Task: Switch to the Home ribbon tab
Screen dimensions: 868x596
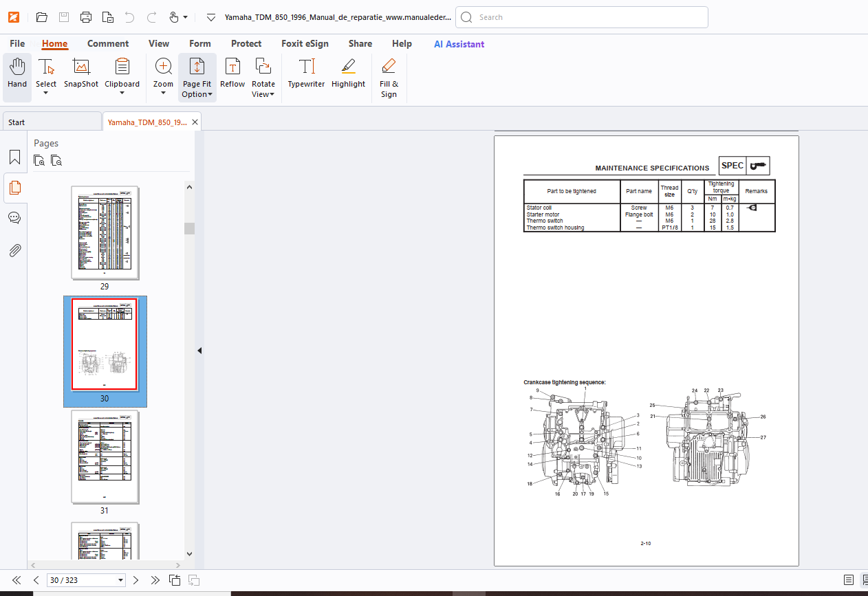Action: click(55, 43)
